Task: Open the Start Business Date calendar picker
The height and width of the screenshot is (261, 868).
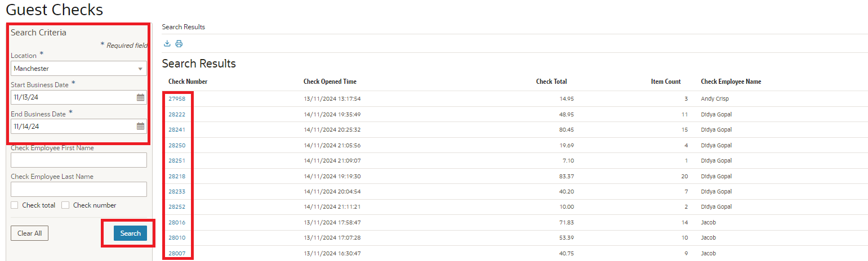Action: point(140,97)
